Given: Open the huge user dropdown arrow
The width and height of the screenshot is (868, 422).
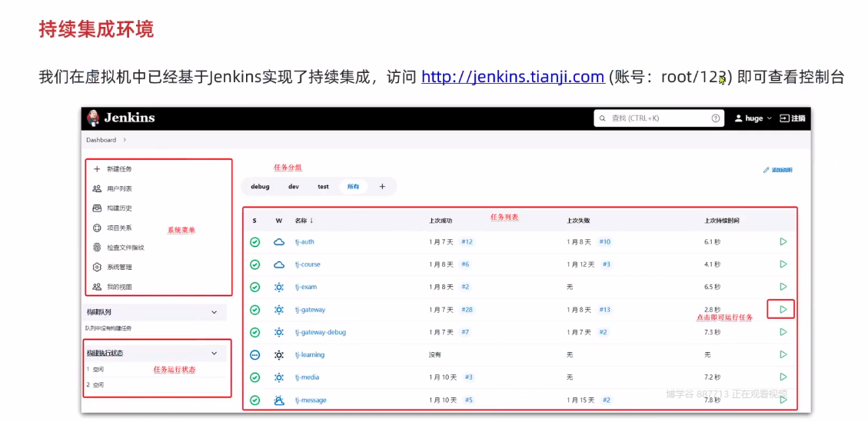Looking at the screenshot, I should [x=769, y=118].
